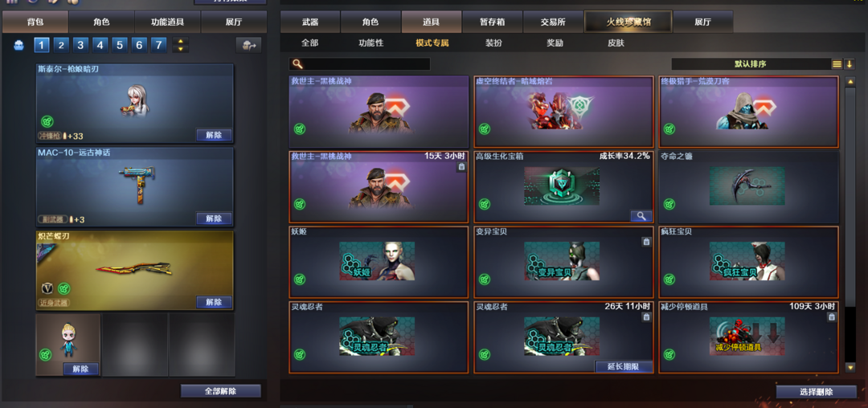The width and height of the screenshot is (868, 408).
Task: Switch to the 装扮 sub-category
Action: pos(493,43)
